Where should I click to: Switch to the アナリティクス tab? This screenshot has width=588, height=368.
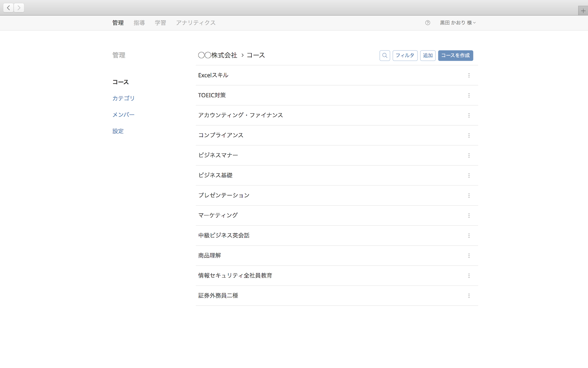tap(196, 23)
